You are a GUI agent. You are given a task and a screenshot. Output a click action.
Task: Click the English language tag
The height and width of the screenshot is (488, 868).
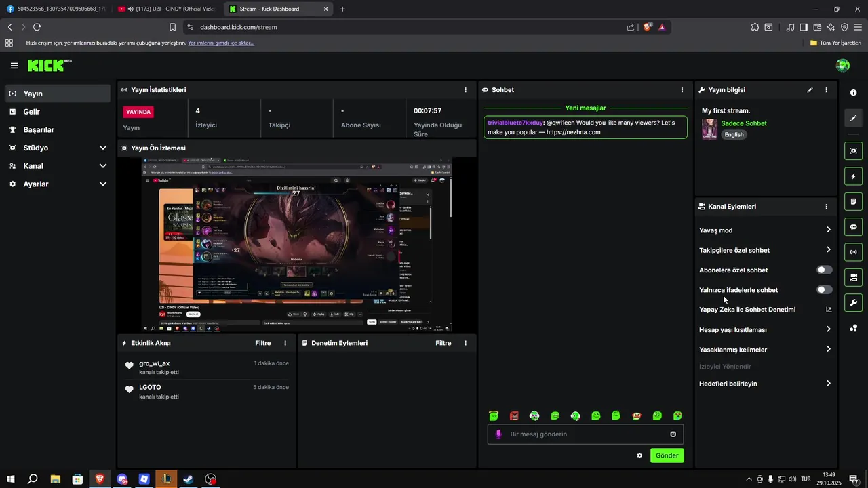pos(734,134)
